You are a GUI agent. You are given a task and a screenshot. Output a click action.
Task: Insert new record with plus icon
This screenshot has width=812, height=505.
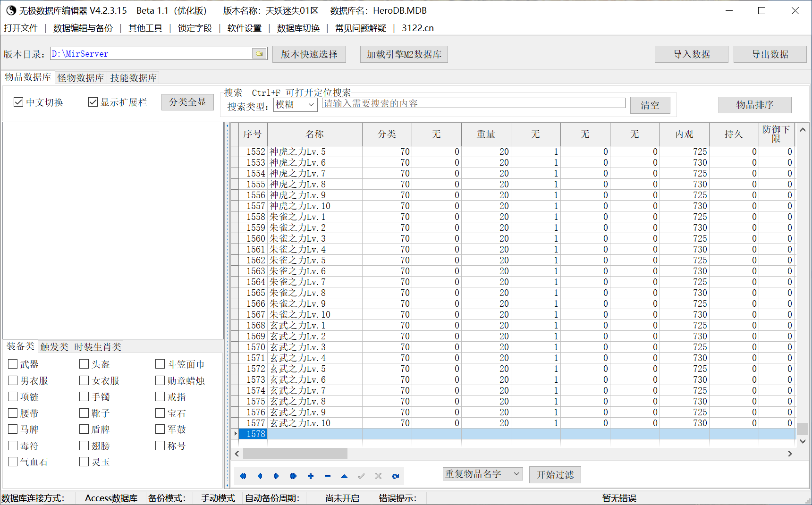click(311, 476)
